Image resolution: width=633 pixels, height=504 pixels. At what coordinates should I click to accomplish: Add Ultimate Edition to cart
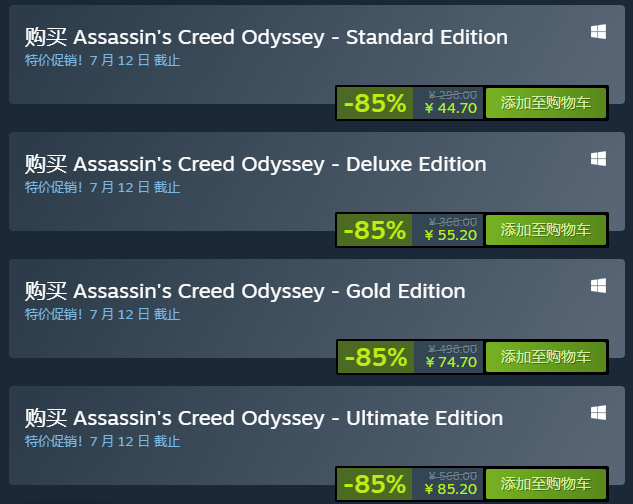click(x=545, y=484)
